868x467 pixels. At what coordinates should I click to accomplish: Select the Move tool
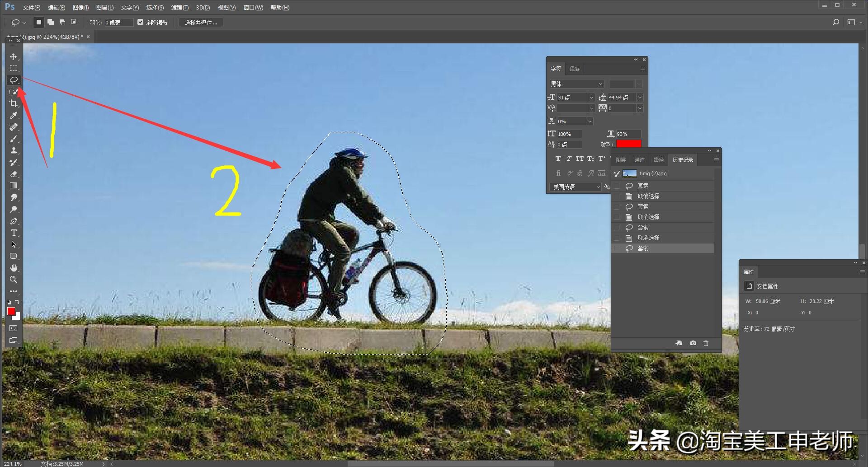click(14, 56)
